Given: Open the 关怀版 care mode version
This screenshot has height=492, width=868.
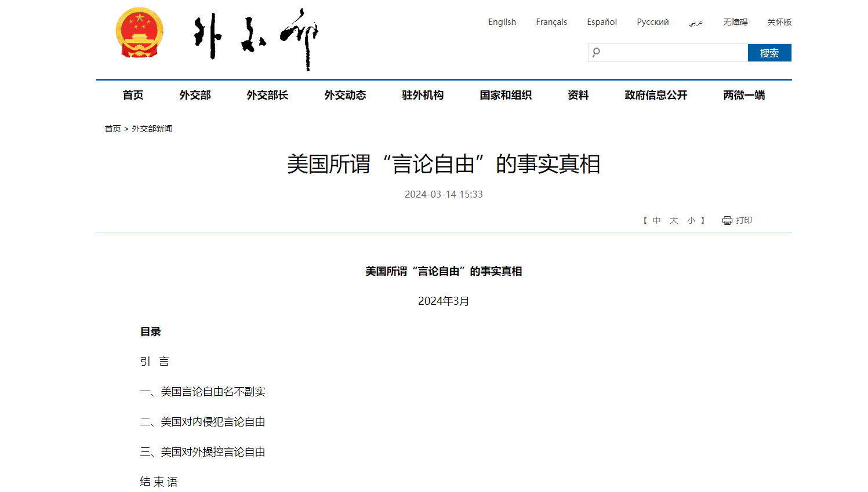Looking at the screenshot, I should pos(779,22).
